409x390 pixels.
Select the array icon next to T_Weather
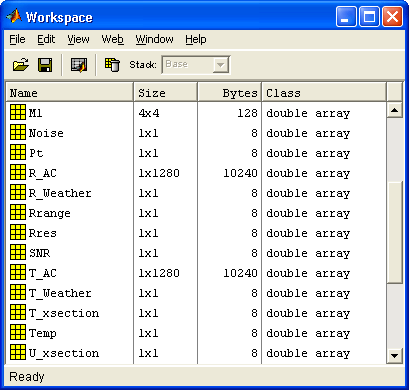pyautogui.click(x=18, y=292)
